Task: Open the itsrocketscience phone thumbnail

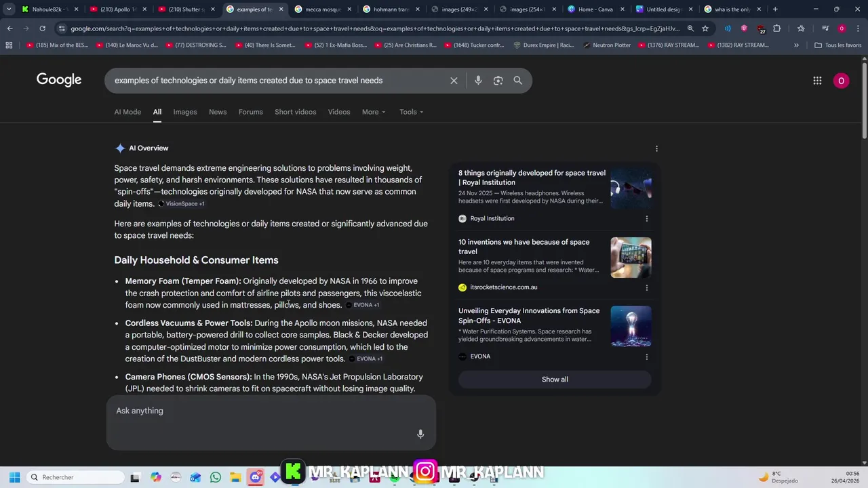Action: click(x=631, y=258)
